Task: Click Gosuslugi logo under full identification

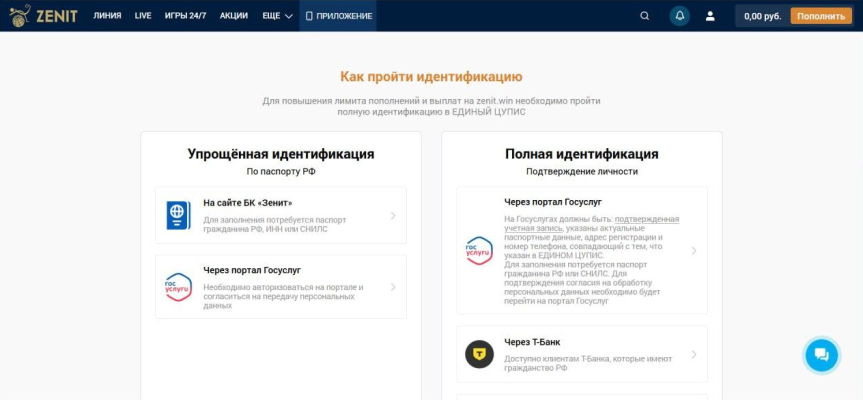Action: click(x=479, y=250)
